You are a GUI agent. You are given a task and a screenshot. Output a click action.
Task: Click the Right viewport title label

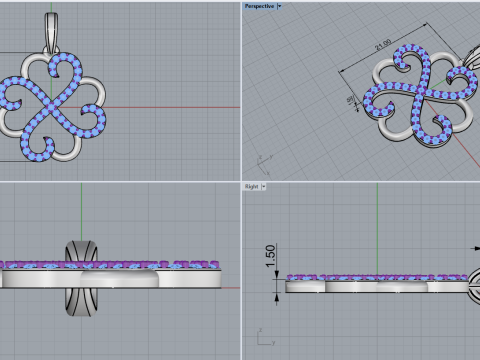coord(251,187)
